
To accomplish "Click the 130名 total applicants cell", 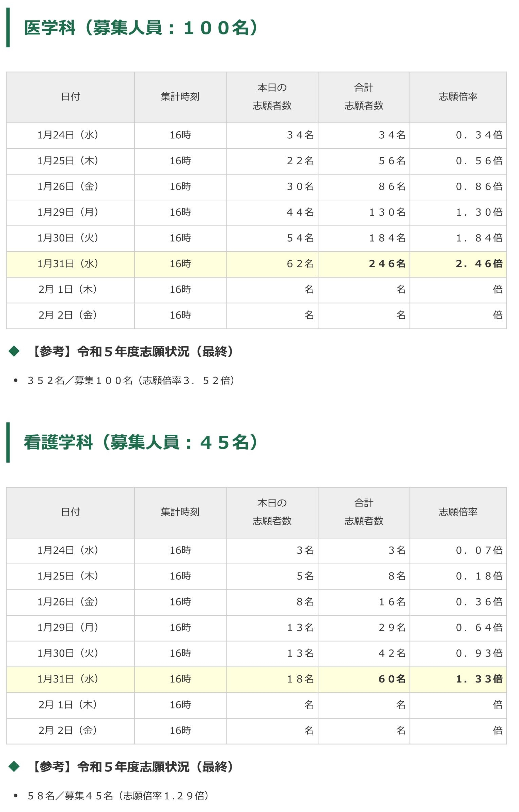I will click(x=387, y=212).
